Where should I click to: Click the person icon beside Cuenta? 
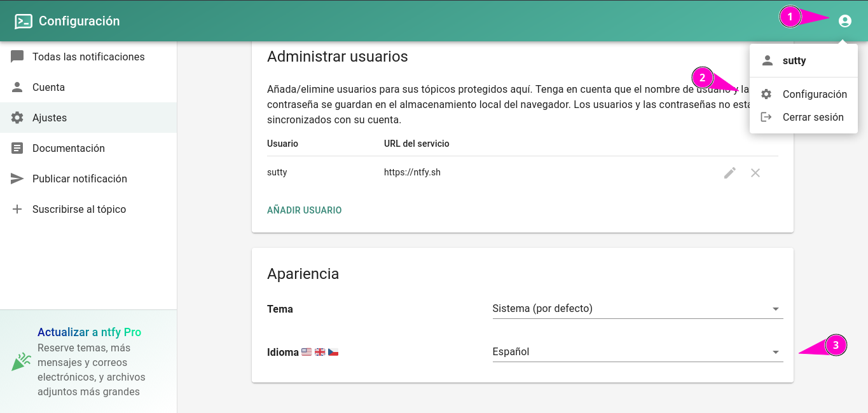click(17, 87)
